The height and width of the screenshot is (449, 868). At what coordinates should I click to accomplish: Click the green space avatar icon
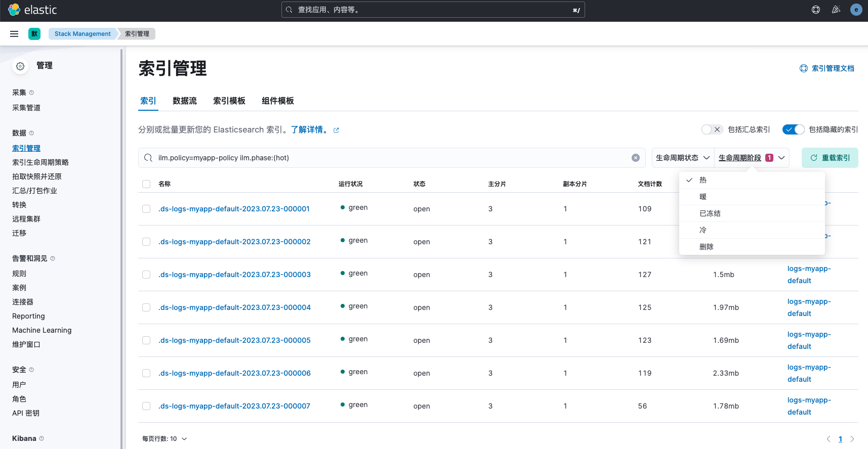pyautogui.click(x=34, y=34)
